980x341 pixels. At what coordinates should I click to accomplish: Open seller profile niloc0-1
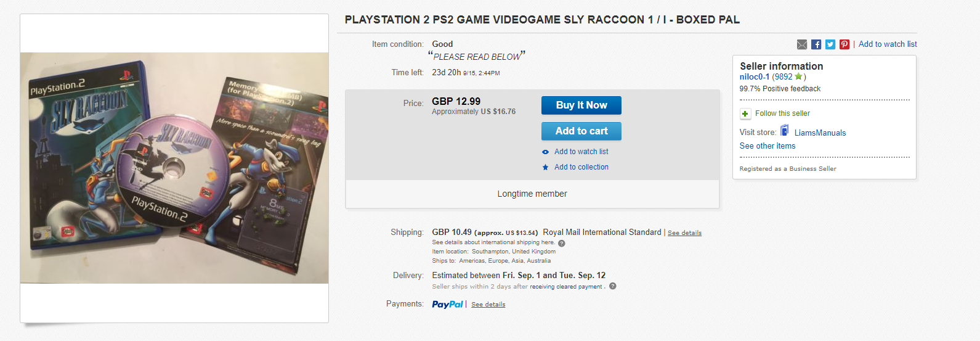(x=755, y=77)
